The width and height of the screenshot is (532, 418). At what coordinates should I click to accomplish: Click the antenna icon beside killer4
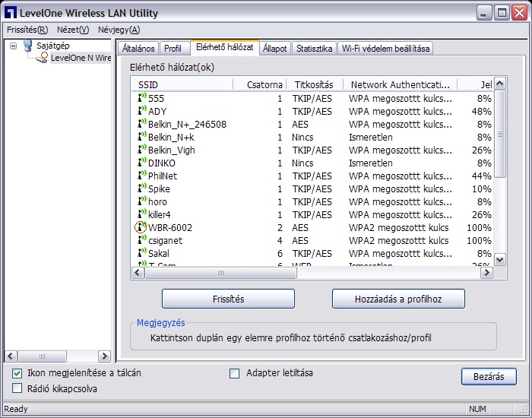[142, 214]
